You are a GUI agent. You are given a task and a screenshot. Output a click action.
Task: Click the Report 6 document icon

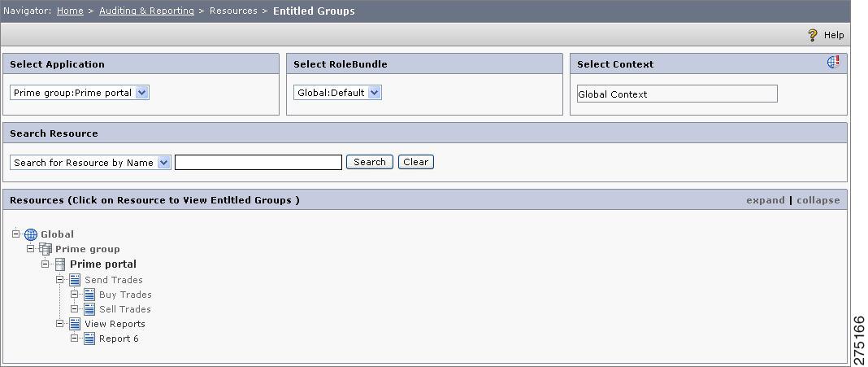(x=89, y=339)
